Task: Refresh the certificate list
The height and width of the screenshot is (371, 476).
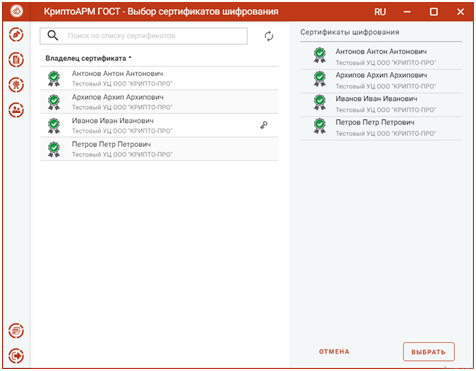Action: pyautogui.click(x=269, y=36)
